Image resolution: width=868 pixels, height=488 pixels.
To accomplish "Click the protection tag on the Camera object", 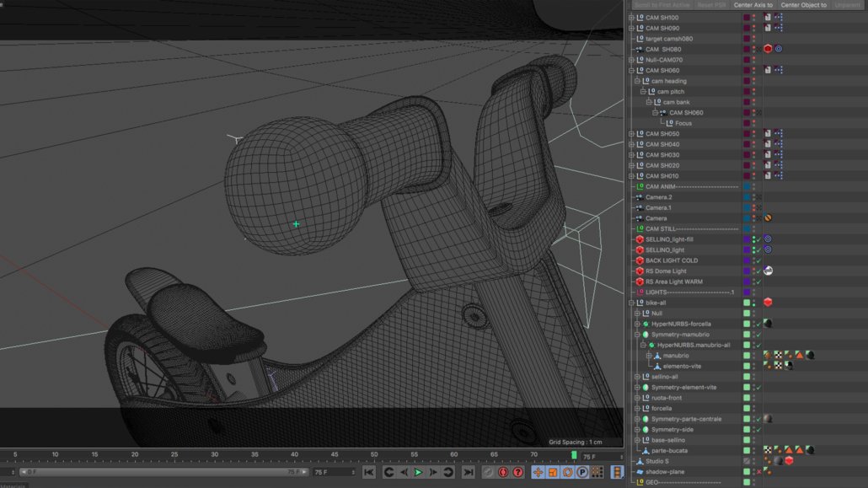I will (768, 217).
